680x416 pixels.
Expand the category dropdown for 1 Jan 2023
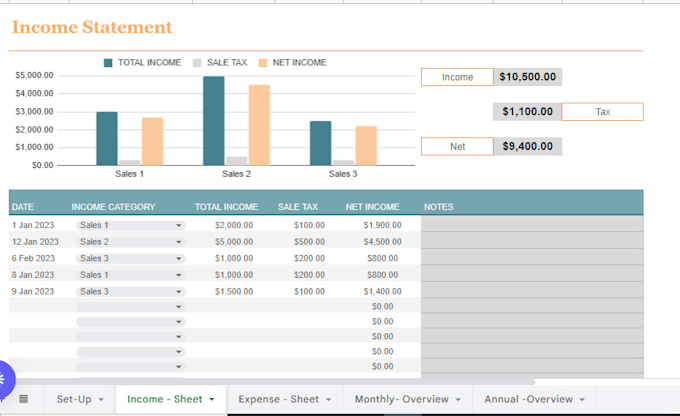click(x=179, y=226)
